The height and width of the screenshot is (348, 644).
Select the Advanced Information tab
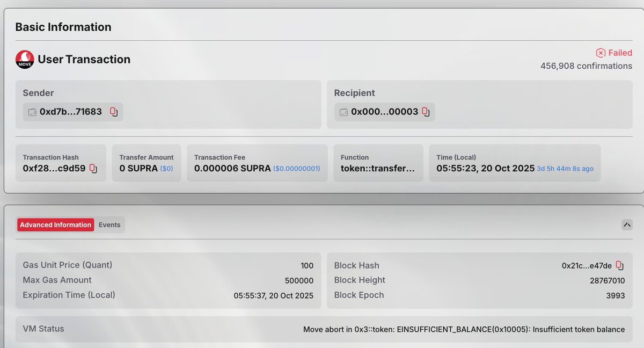pos(56,225)
